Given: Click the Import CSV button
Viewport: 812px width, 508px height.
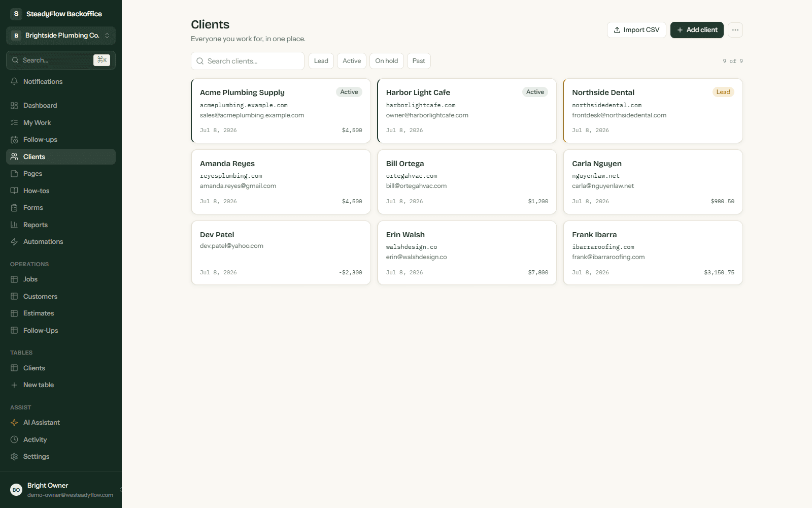Looking at the screenshot, I should tap(636, 30).
